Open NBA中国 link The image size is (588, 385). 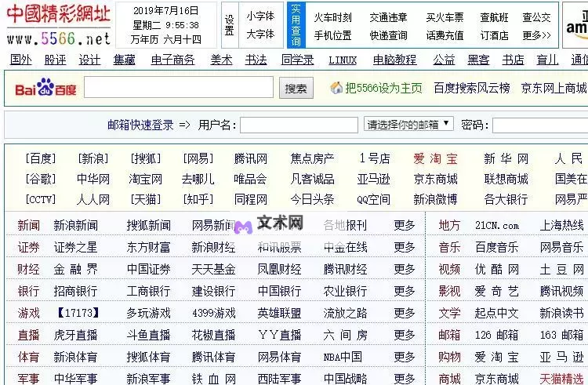click(x=343, y=357)
